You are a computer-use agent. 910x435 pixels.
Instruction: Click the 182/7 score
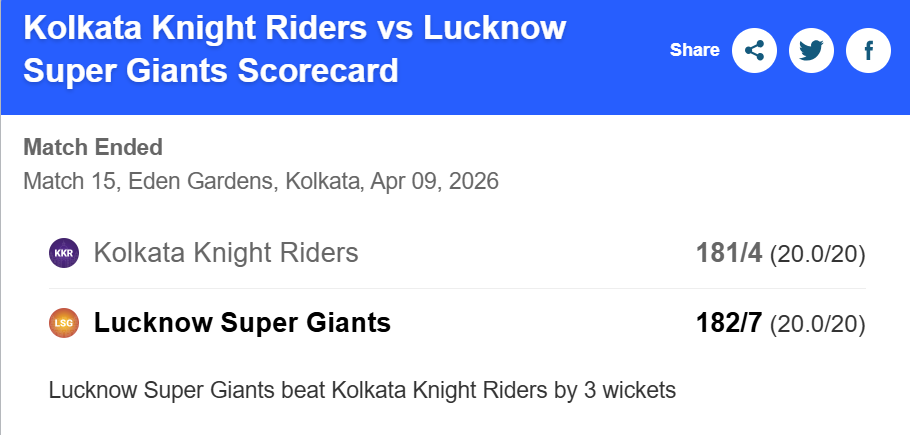[730, 323]
